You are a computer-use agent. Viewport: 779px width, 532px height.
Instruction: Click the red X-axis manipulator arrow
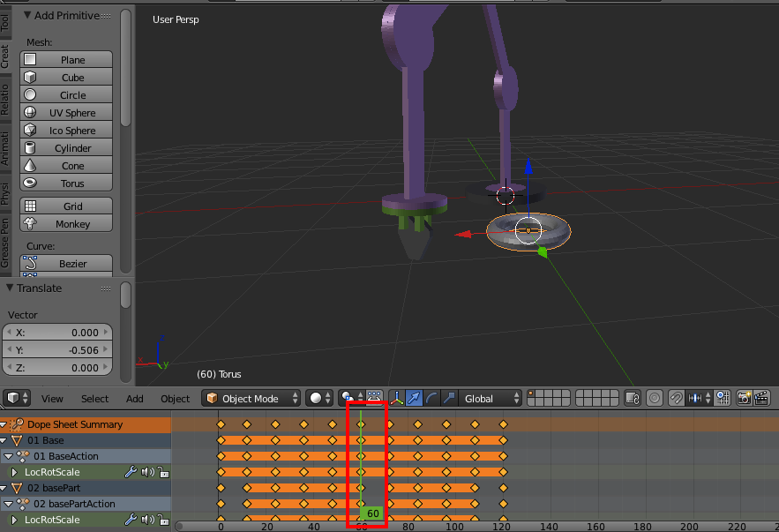tap(463, 234)
